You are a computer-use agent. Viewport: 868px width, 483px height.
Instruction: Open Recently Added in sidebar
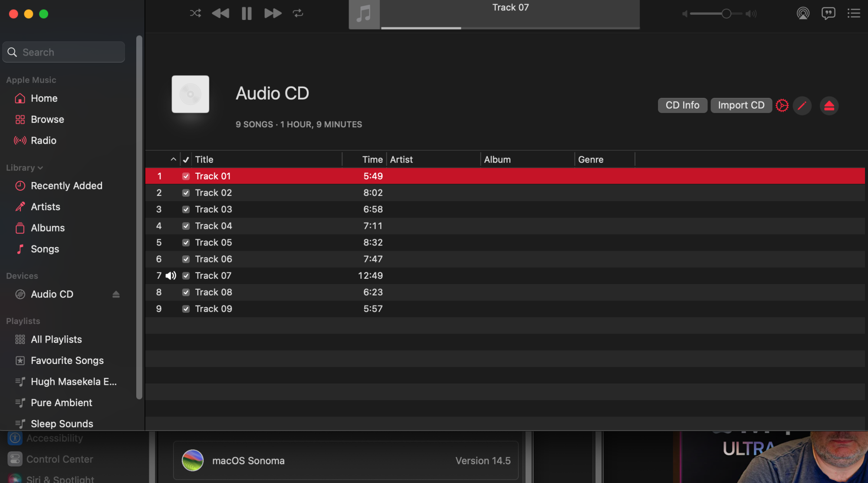click(x=66, y=186)
